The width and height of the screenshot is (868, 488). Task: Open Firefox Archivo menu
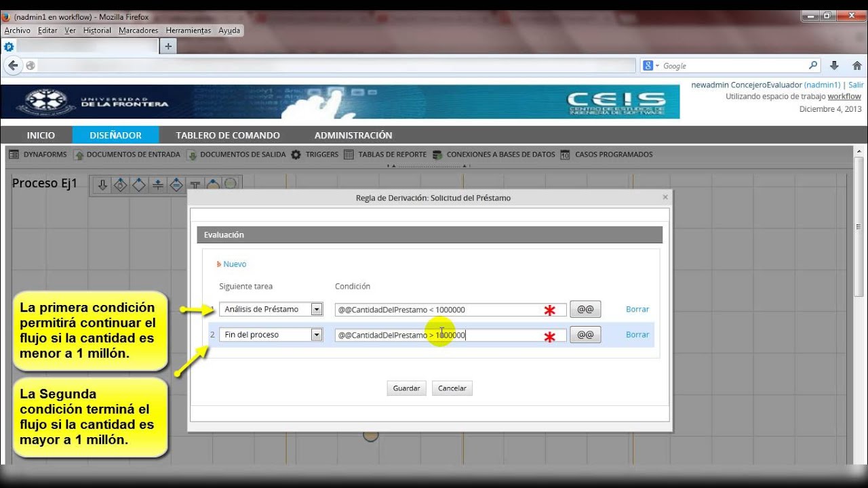tap(18, 30)
